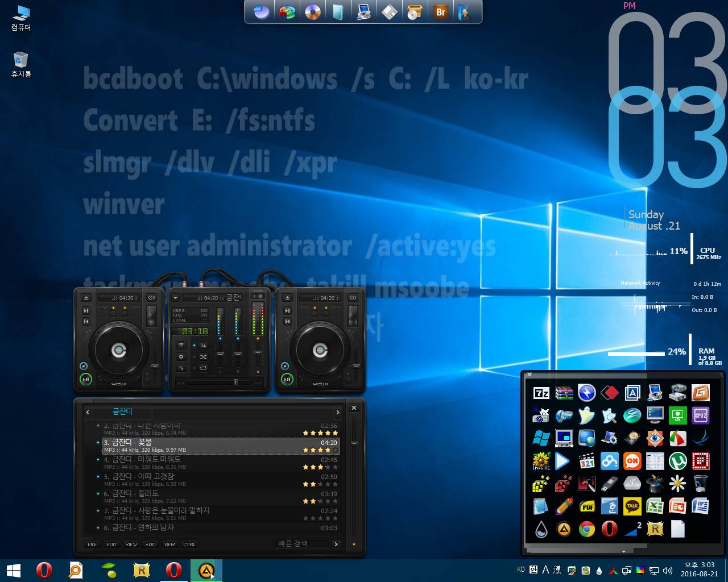
Task: Click master volume fader in mixer
Action: tap(258, 354)
